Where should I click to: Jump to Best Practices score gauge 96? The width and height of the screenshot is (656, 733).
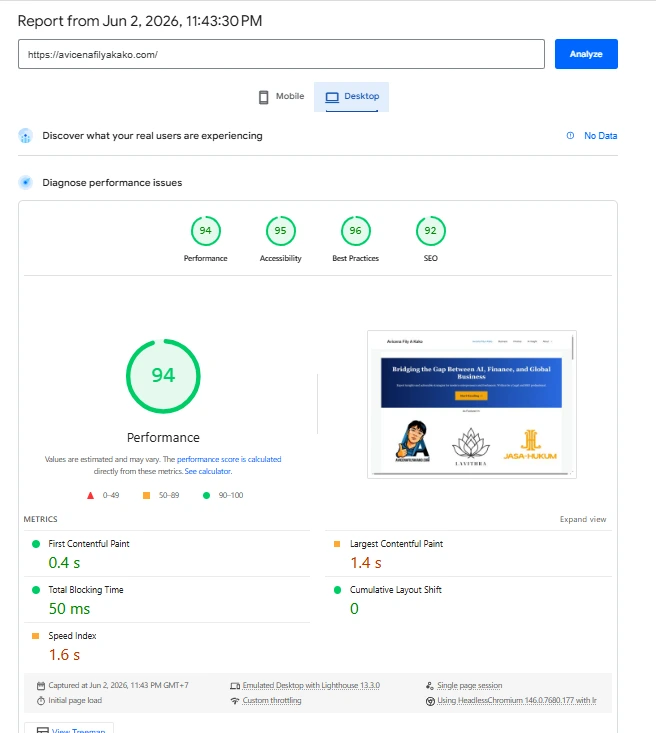355,230
